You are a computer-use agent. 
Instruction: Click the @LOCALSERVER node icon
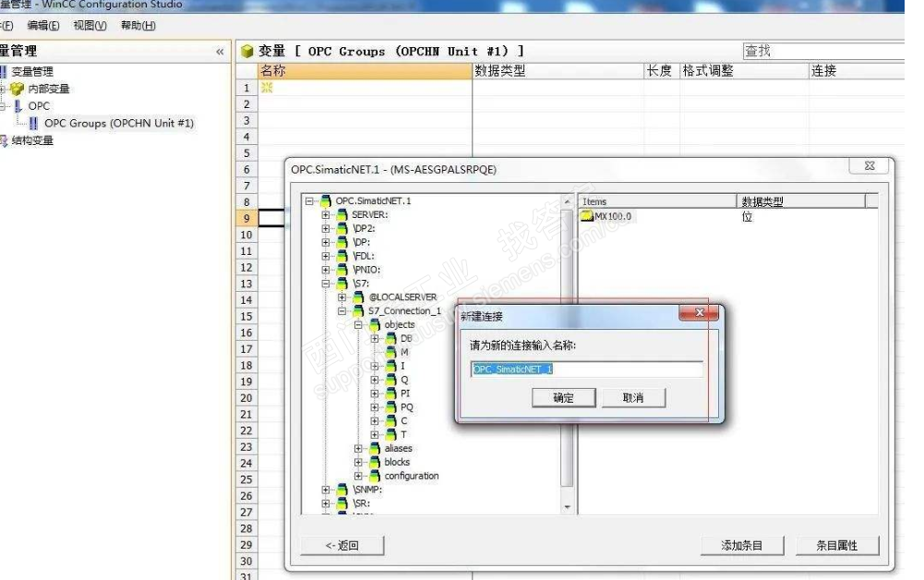358,297
